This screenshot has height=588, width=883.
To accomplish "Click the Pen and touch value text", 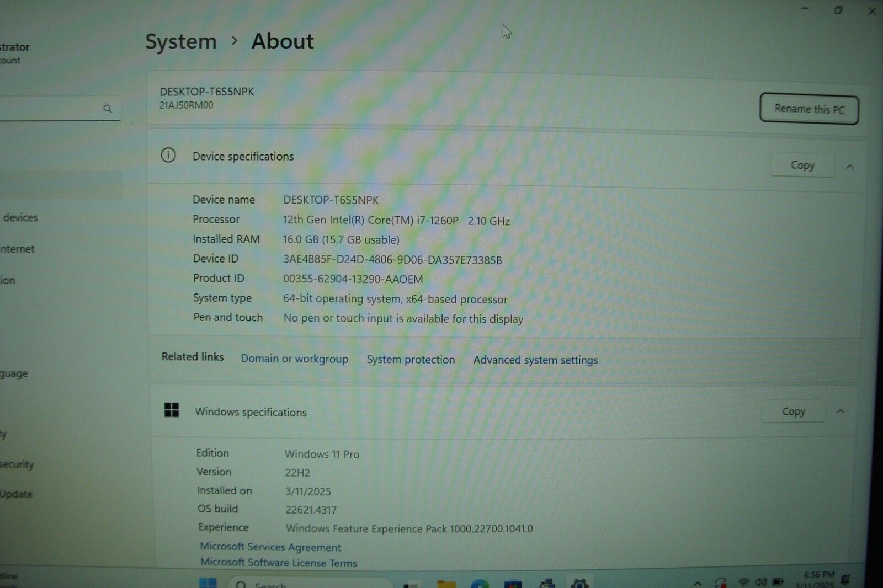I will (x=403, y=319).
